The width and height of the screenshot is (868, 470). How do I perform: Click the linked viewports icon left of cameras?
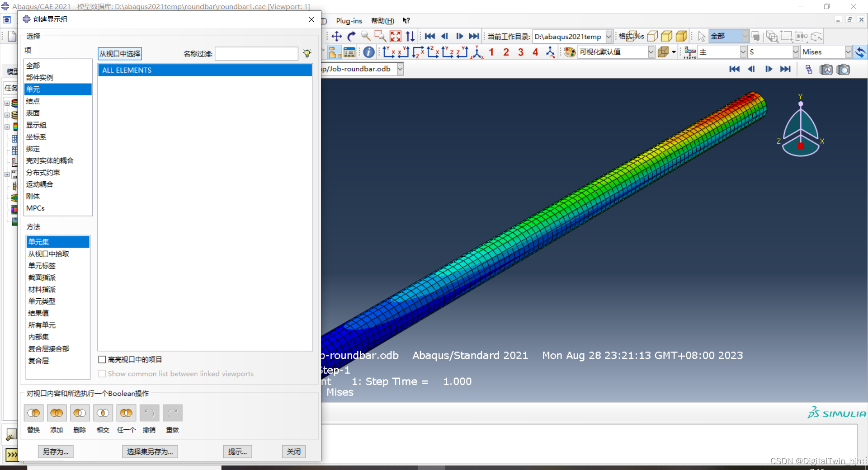coord(809,69)
